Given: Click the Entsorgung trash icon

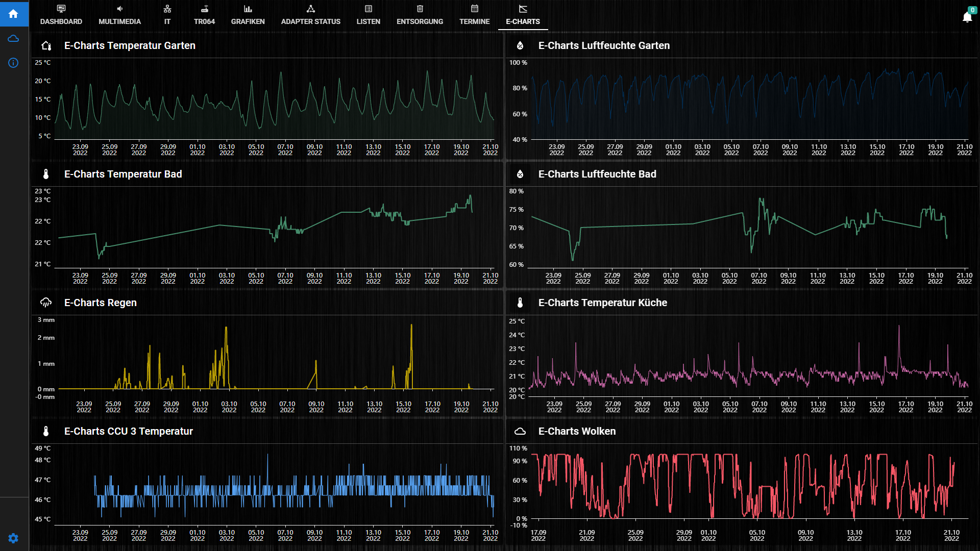Looking at the screenshot, I should click(x=420, y=9).
